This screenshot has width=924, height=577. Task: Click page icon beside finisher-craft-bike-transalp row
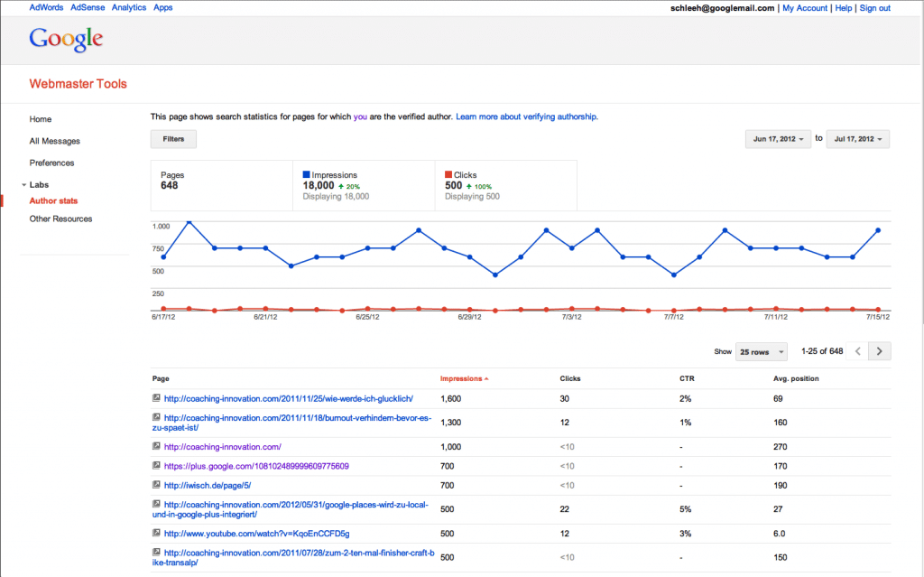156,553
